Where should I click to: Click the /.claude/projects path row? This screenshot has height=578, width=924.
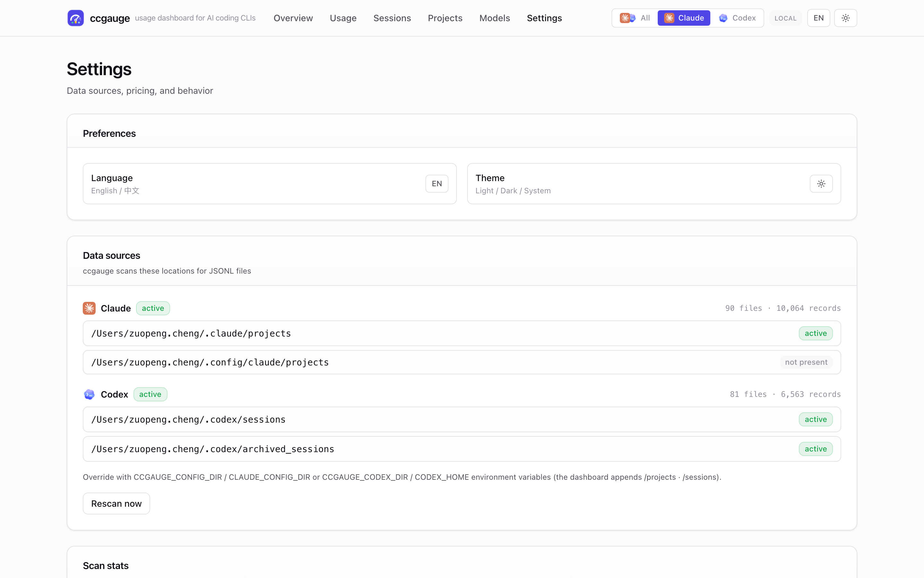coord(462,333)
